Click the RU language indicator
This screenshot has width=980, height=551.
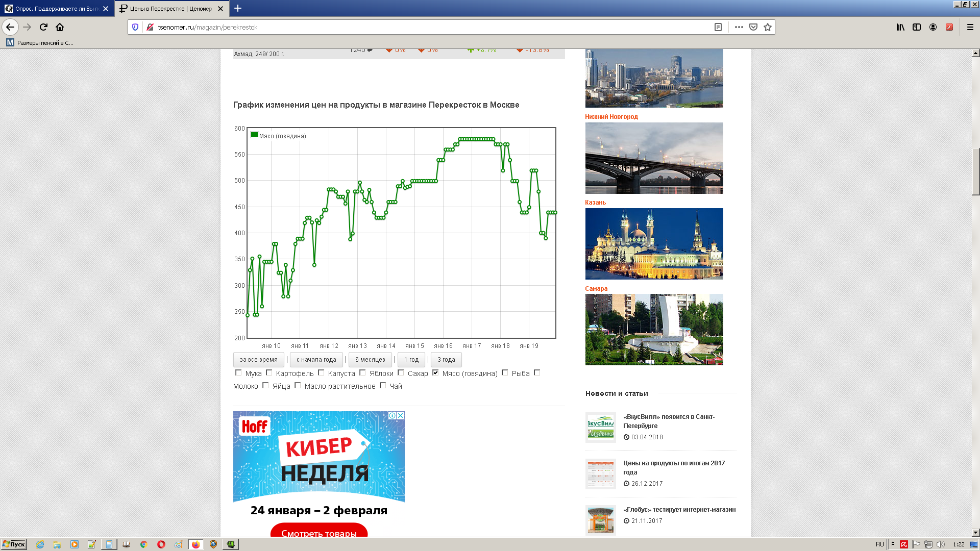click(x=879, y=544)
